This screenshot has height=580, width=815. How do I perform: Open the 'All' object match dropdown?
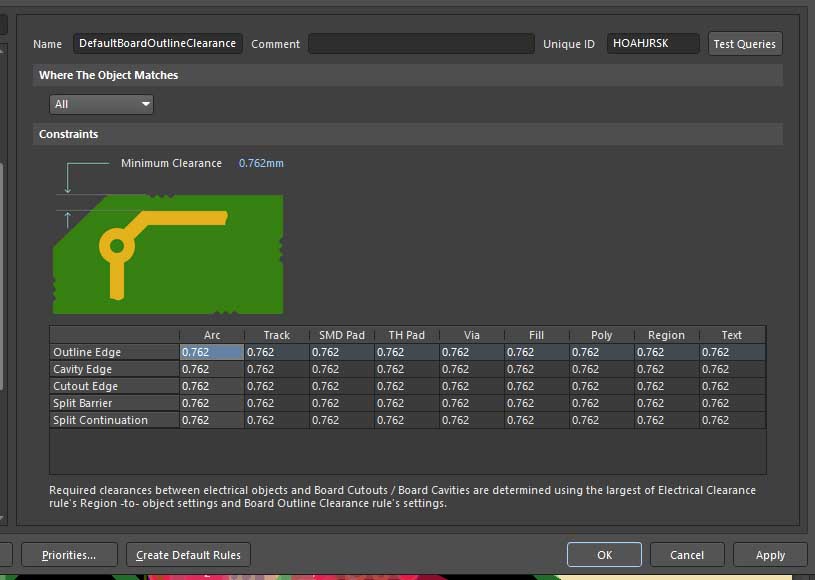[101, 104]
